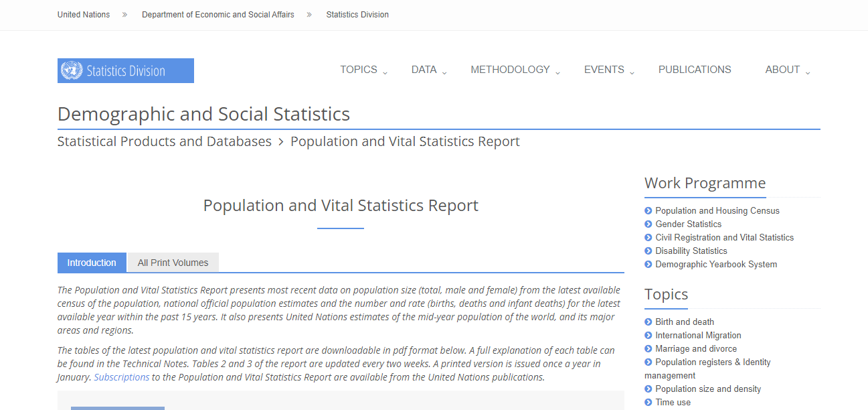Expand the ABOUT dropdown chevron
Image resolution: width=868 pixels, height=410 pixels.
808,72
